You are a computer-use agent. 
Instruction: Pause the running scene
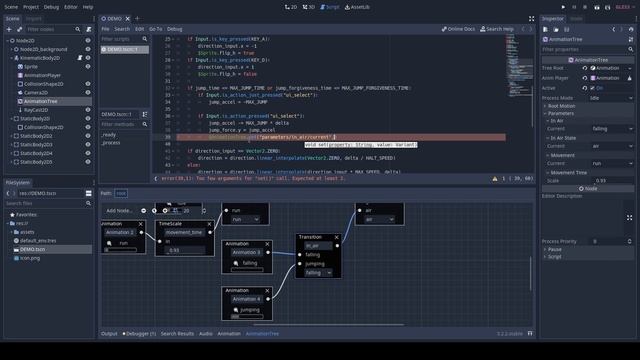pyautogui.click(x=574, y=7)
